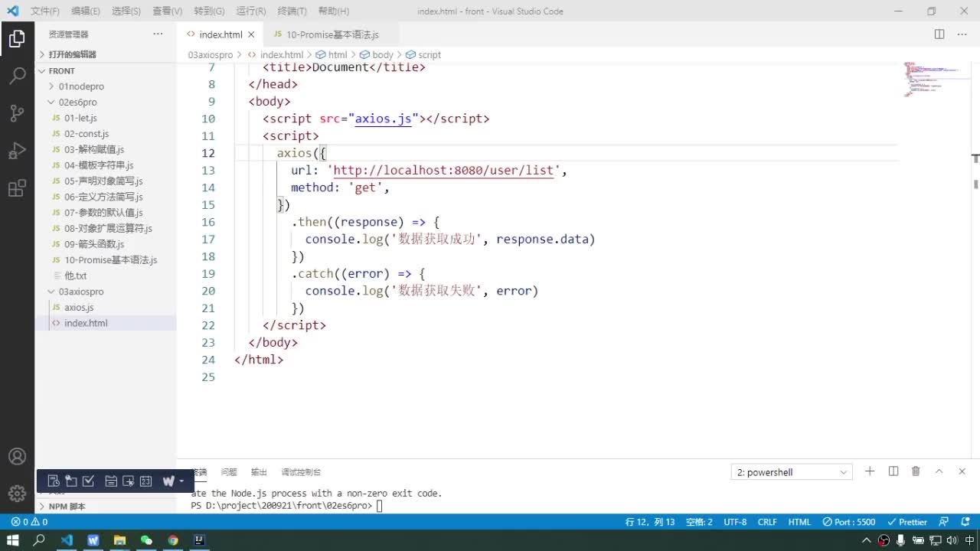
Task: Switch to the 输出 panel tab
Action: [260, 472]
